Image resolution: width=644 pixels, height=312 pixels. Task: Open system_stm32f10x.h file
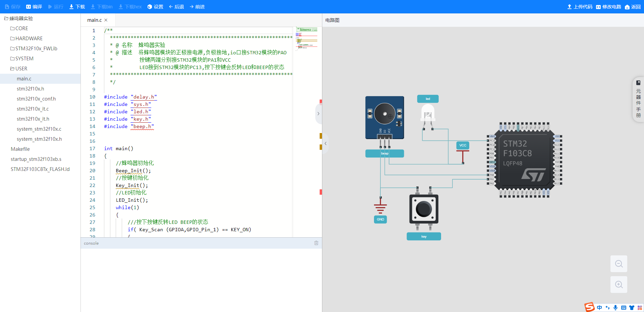[39, 139]
